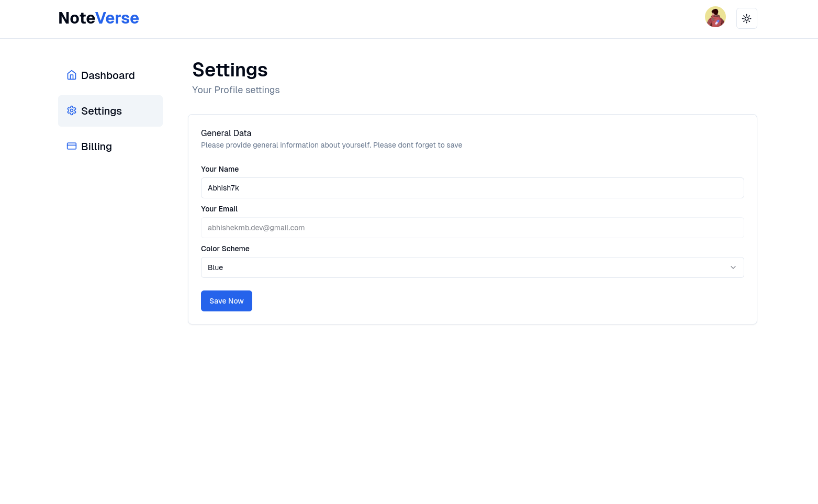Viewport: 818px width, 504px height.
Task: Click the home icon beside Dashboard
Action: pos(72,75)
